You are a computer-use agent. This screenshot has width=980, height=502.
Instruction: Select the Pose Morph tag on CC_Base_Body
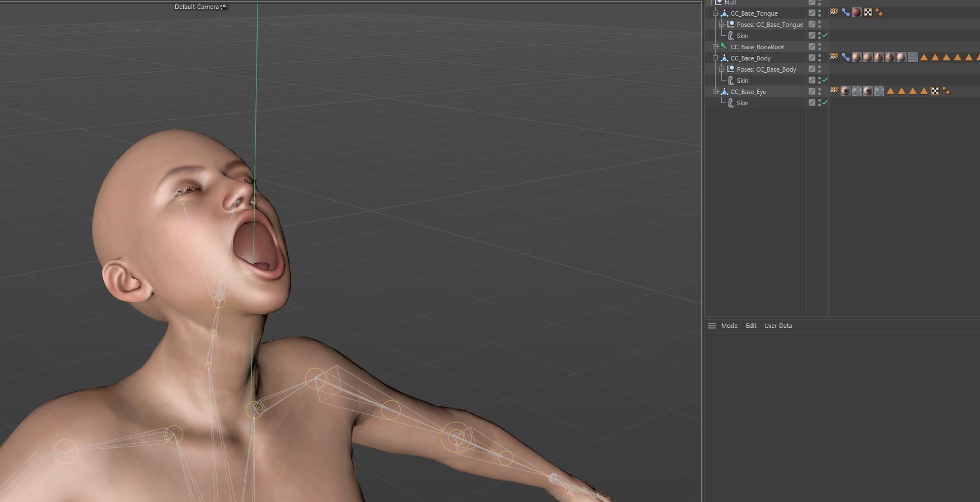[x=845, y=57]
